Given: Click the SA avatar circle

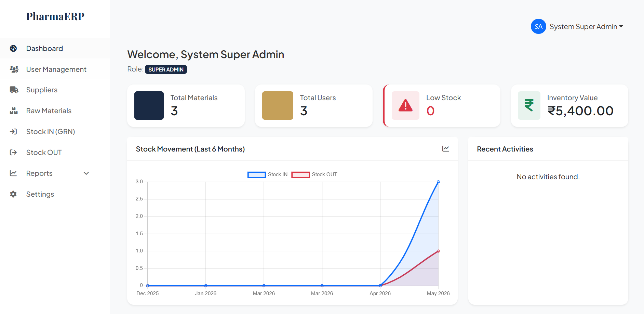Looking at the screenshot, I should click(538, 26).
